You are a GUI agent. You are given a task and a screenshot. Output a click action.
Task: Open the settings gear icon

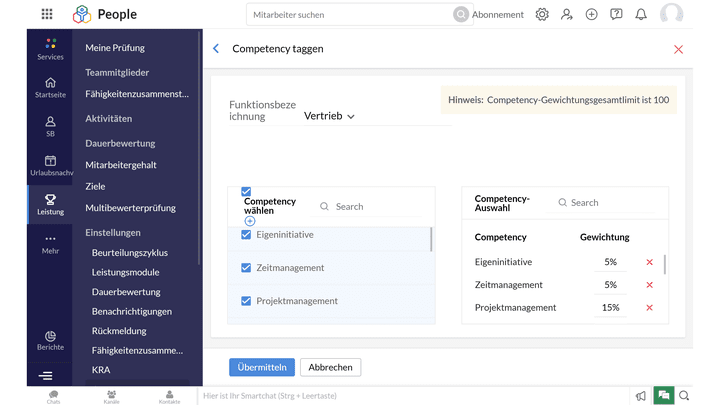pyautogui.click(x=542, y=14)
